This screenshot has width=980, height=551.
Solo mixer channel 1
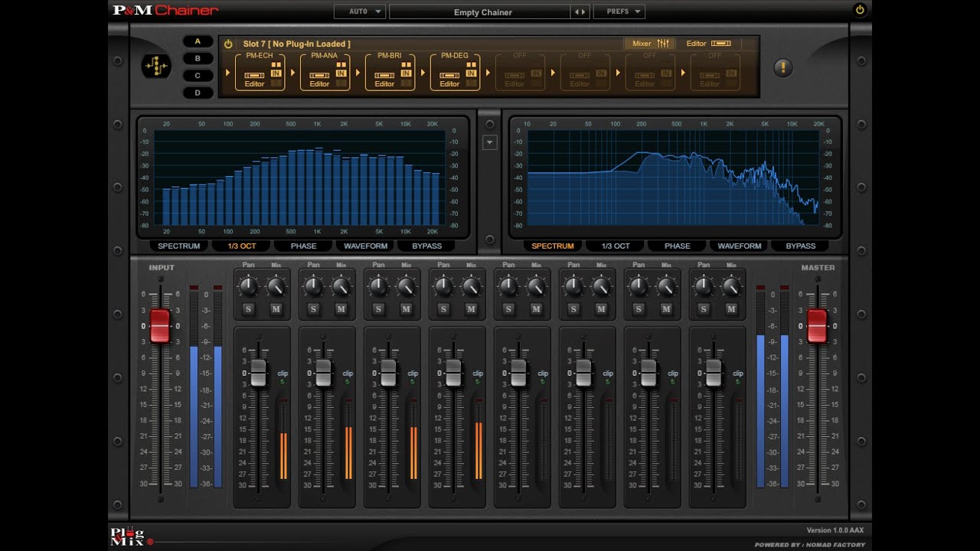pos(248,309)
